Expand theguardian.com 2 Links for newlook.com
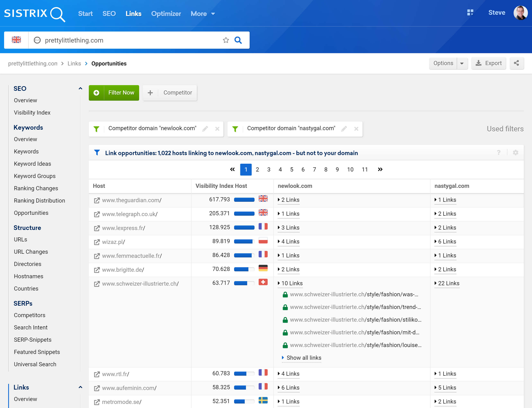Image resolution: width=532 pixels, height=408 pixels. tap(289, 200)
